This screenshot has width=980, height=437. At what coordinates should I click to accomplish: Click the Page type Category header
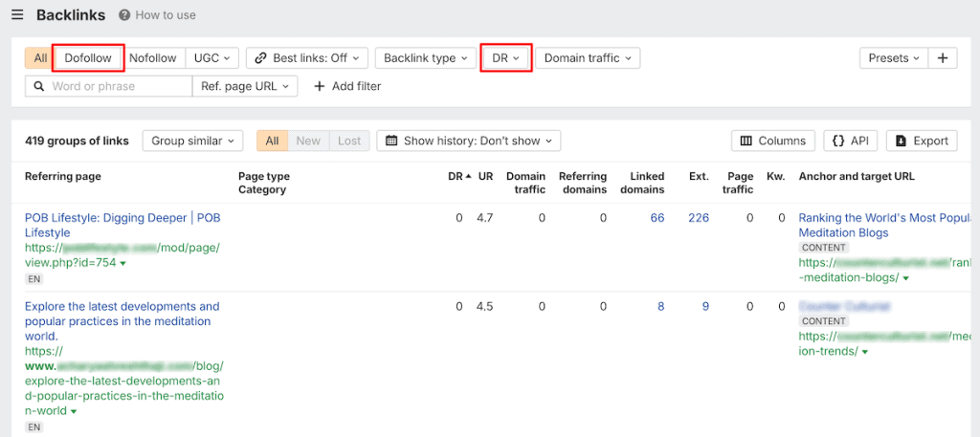[264, 183]
